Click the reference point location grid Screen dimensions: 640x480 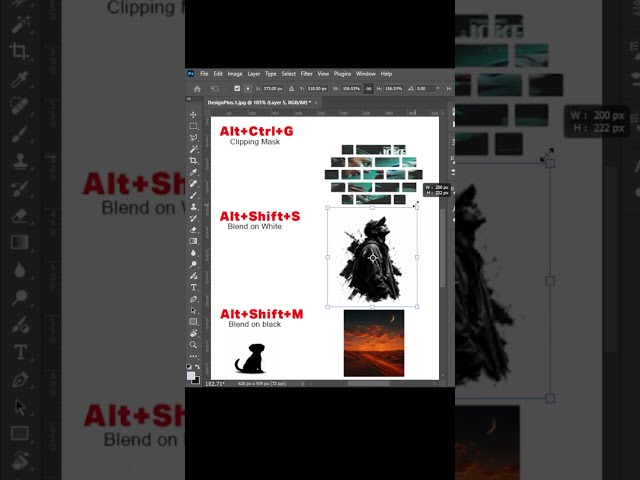pyautogui.click(x=248, y=89)
